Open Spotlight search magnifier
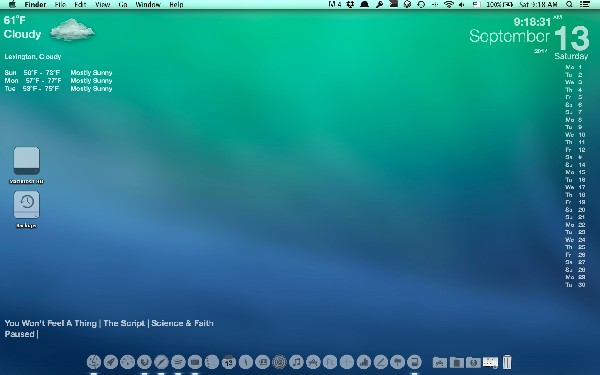 coord(569,5)
